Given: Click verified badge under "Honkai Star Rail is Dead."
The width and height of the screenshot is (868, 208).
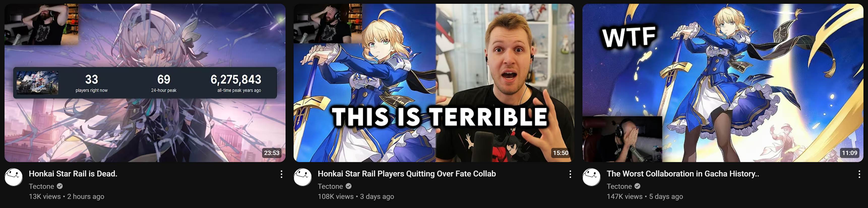Looking at the screenshot, I should [60, 186].
